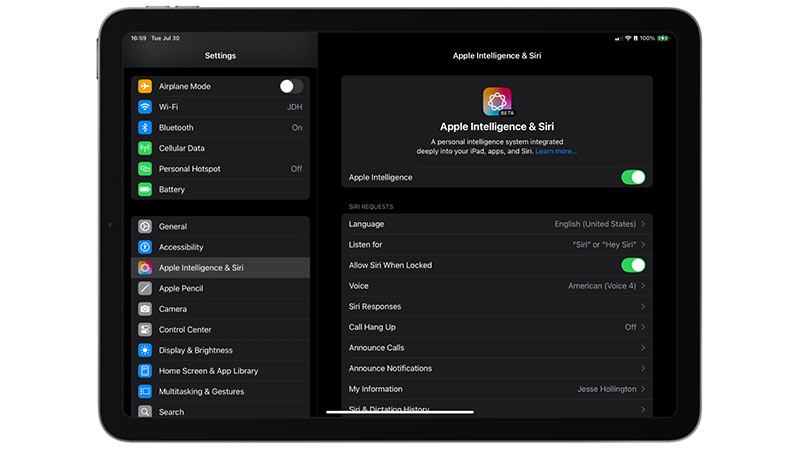The height and width of the screenshot is (450, 800).
Task: Tap the Bluetooth On value
Action: point(297,128)
